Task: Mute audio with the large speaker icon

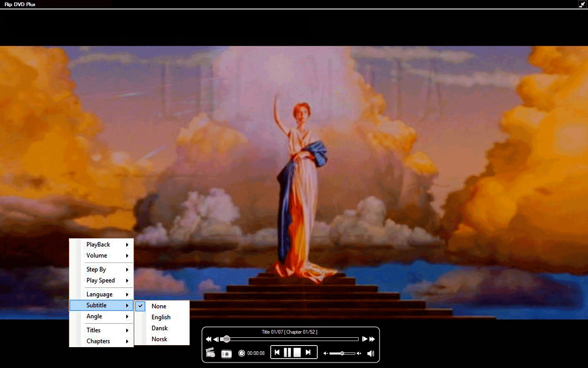Action: click(371, 354)
